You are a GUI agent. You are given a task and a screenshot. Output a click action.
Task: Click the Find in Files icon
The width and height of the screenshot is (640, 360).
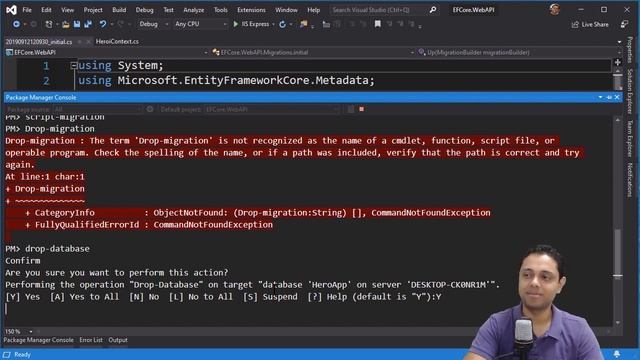tap(303, 24)
